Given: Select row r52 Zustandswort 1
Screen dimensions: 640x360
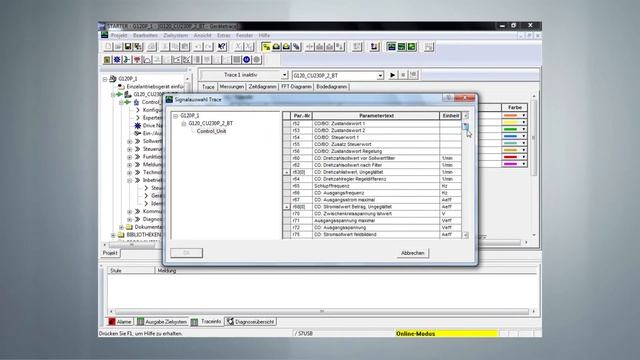Looking at the screenshot, I should [x=373, y=123].
